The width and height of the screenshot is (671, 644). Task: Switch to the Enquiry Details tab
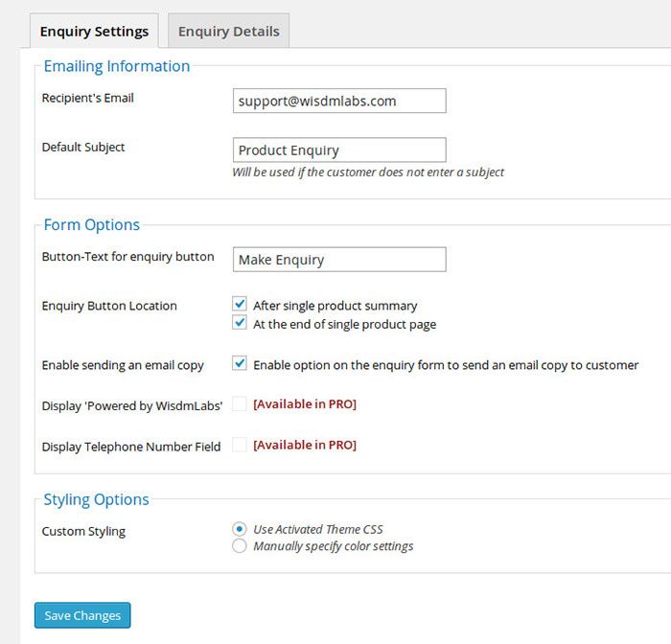tap(228, 31)
